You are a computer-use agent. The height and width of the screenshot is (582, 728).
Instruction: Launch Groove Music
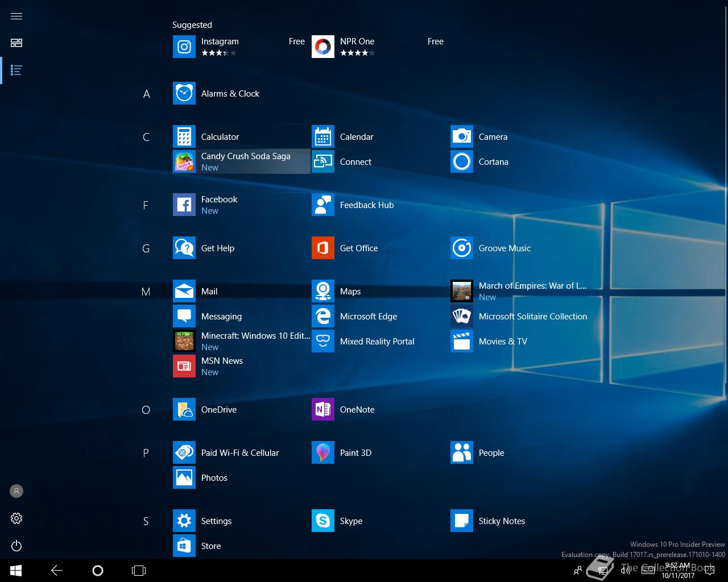coord(519,248)
